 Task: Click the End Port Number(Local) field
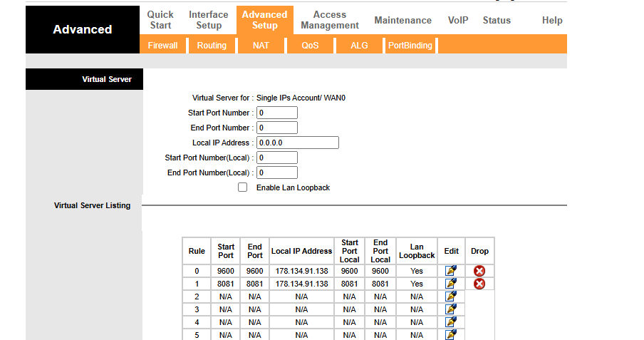point(276,172)
